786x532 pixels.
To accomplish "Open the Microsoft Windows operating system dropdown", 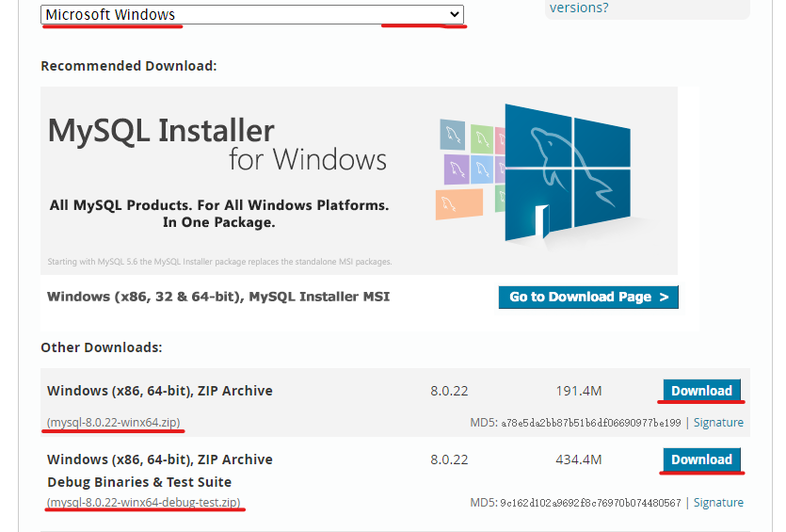I will pyautogui.click(x=252, y=14).
